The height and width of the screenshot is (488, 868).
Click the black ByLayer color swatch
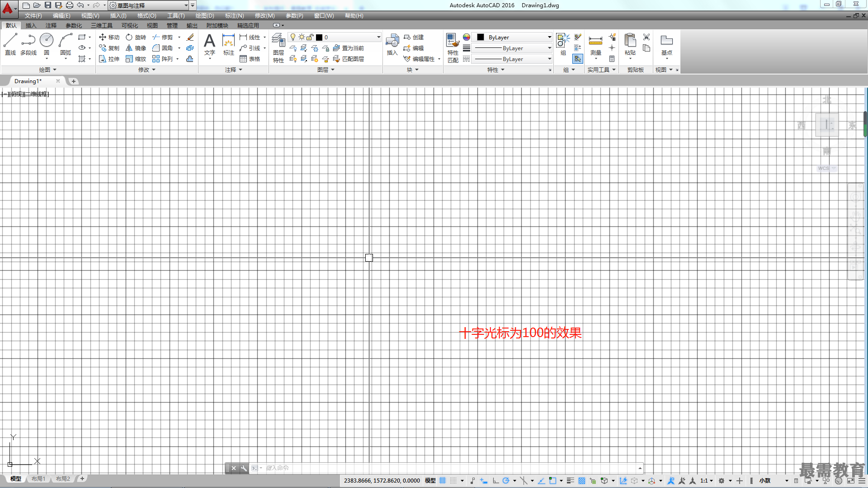click(481, 37)
